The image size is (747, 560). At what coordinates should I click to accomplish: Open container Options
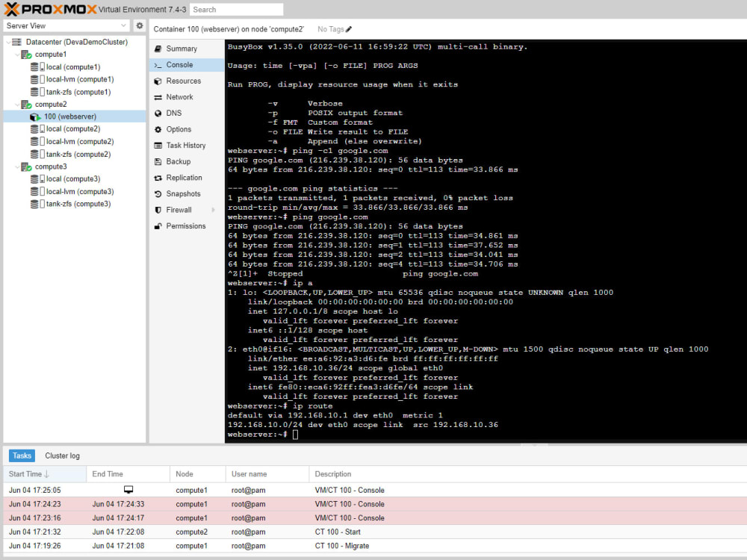point(179,129)
